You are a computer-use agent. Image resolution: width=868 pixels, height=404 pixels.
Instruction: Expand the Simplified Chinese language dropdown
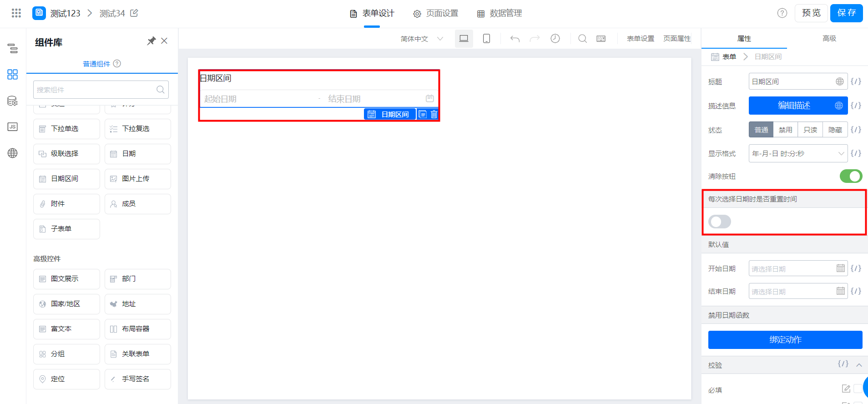point(422,39)
